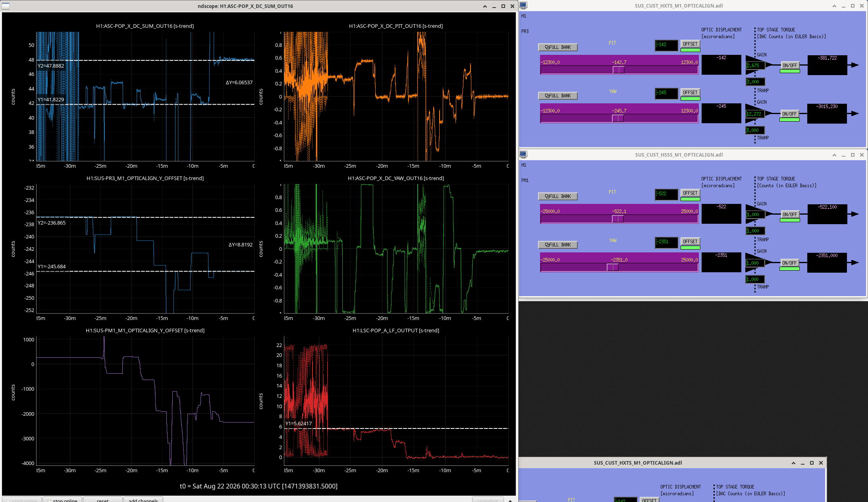The width and height of the screenshot is (868, 502).
Task: Click stop online in ndscope
Action: pyautogui.click(x=63, y=500)
